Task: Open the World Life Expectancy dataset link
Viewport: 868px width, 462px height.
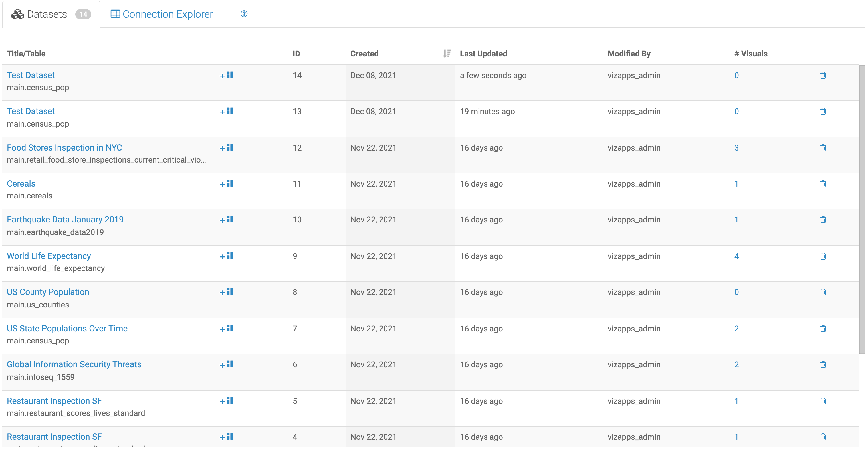Action: 49,256
